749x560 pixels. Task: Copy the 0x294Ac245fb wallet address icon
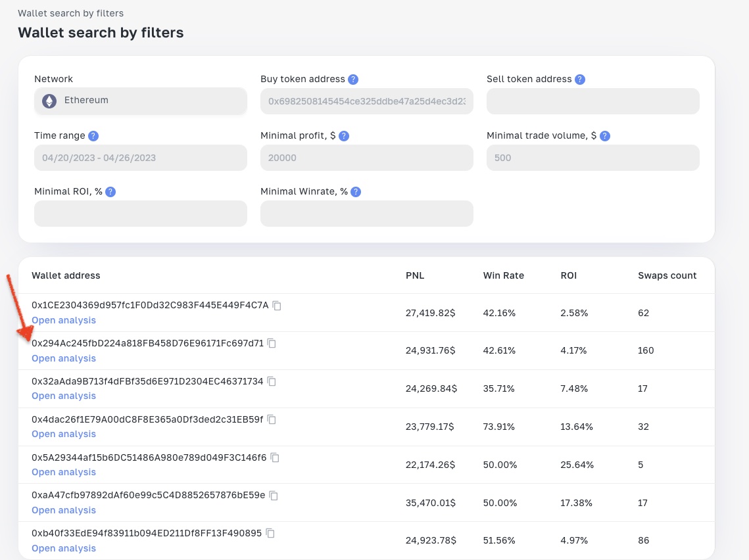[x=272, y=343]
